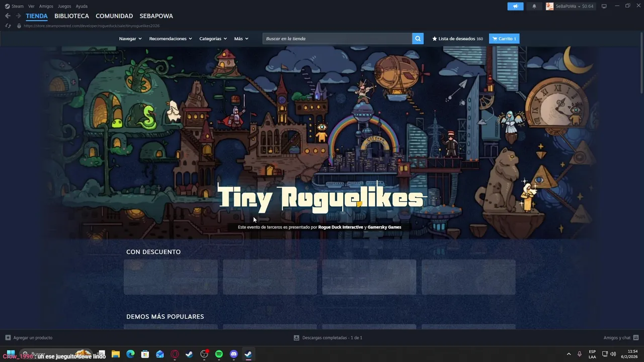The width and height of the screenshot is (644, 362).
Task: Go back with the back arrow
Action: coord(8,16)
